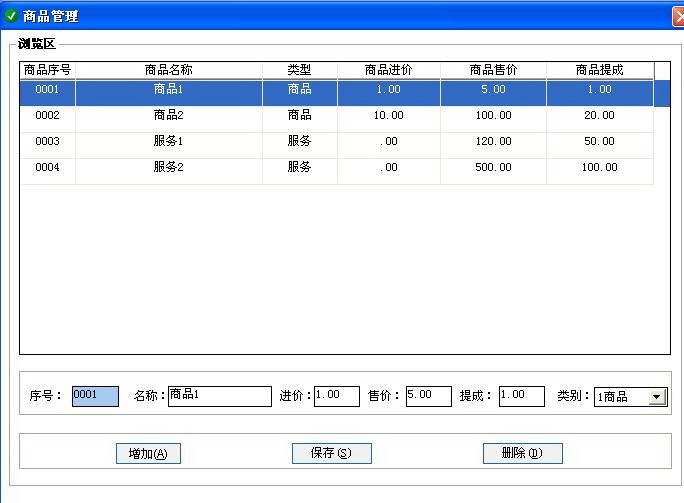The image size is (684, 503).
Task: Click the 类型 cell of row 0002
Action: (x=300, y=119)
